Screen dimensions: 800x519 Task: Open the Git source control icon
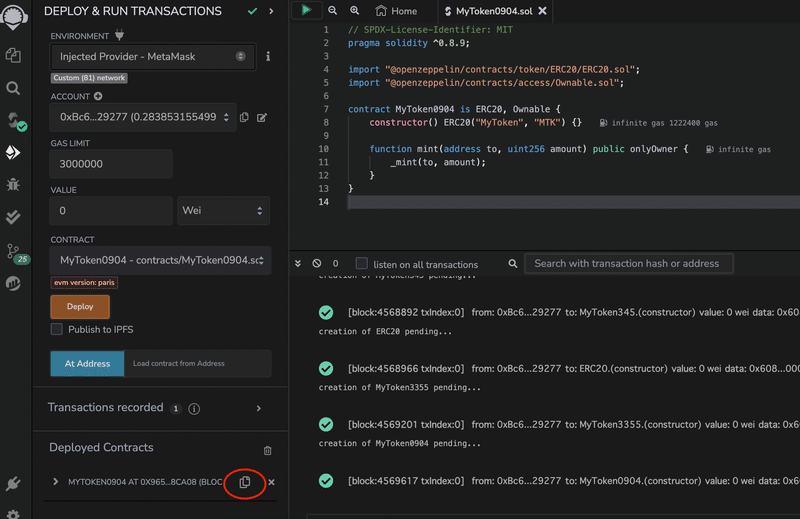15,253
